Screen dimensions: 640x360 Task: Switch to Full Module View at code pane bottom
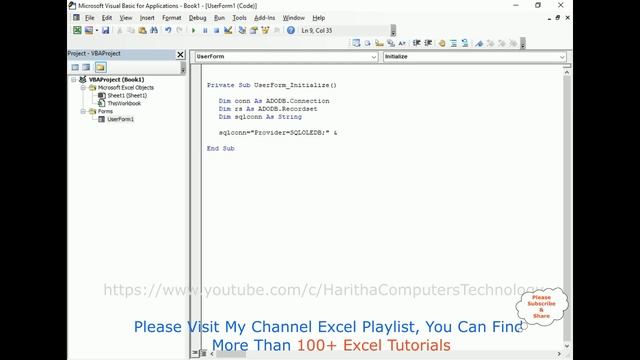coord(203,353)
